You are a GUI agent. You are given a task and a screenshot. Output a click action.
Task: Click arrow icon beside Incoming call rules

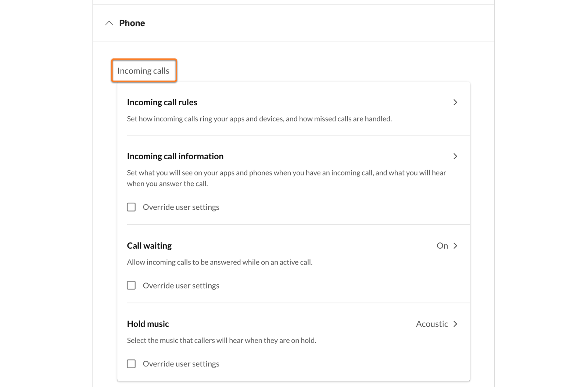point(455,102)
